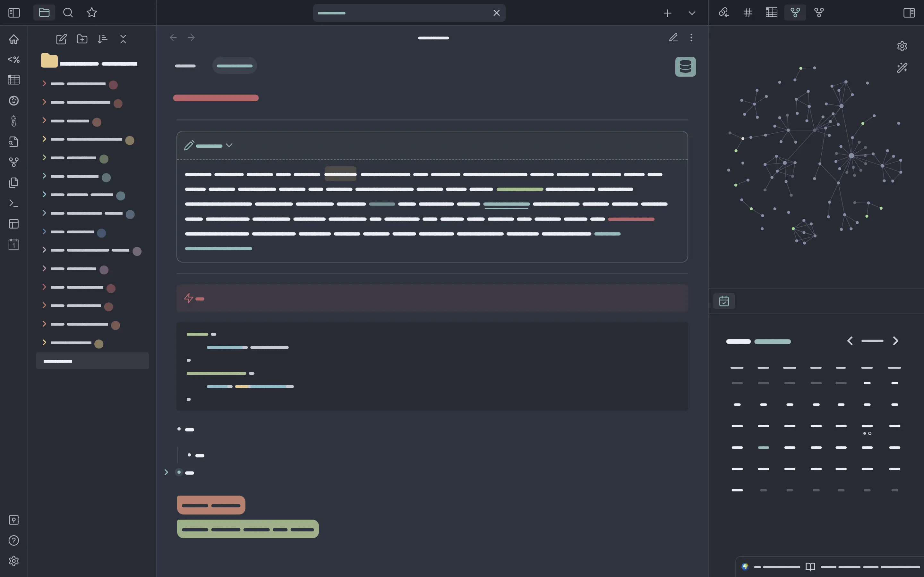Open the daily calendar ribbon icon
Viewport: 924px width, 577px height.
14,244
